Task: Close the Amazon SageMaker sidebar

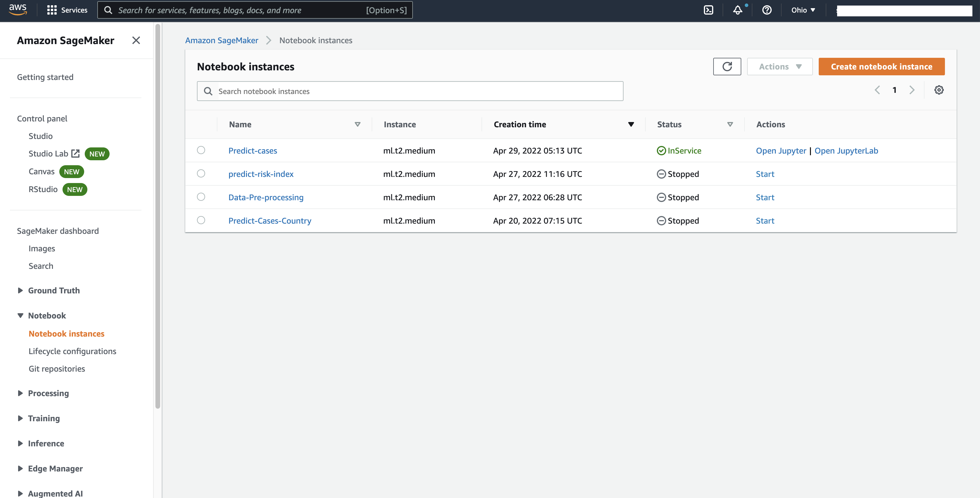Action: click(x=136, y=40)
